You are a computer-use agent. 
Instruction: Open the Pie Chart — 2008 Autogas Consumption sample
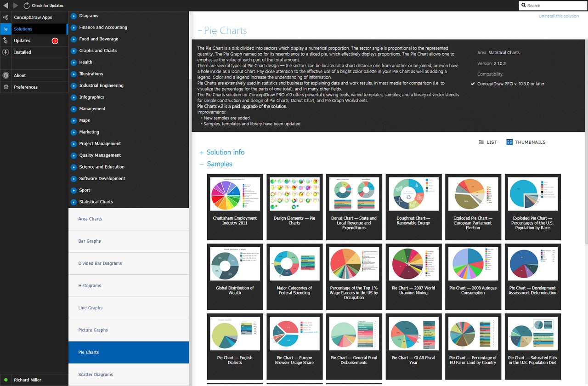(x=473, y=277)
